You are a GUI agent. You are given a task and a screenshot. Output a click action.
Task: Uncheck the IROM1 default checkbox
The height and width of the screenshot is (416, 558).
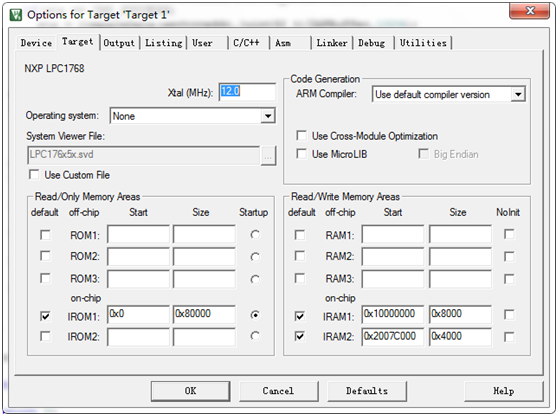pyautogui.click(x=46, y=316)
